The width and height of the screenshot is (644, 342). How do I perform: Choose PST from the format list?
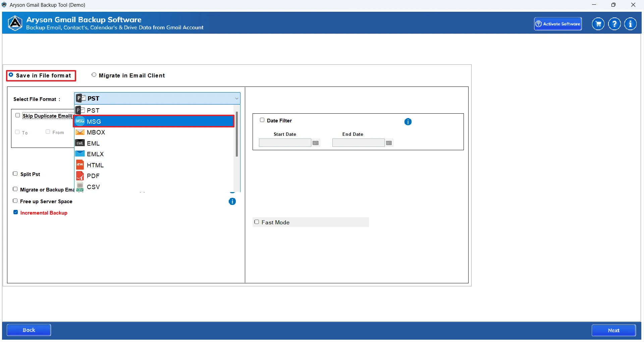(154, 110)
